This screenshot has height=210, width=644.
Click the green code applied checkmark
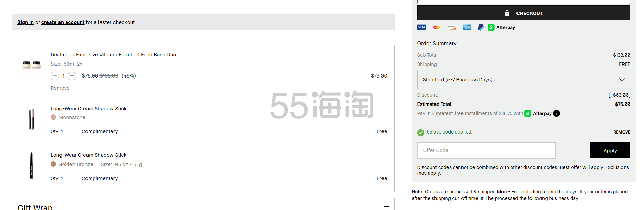tap(421, 133)
